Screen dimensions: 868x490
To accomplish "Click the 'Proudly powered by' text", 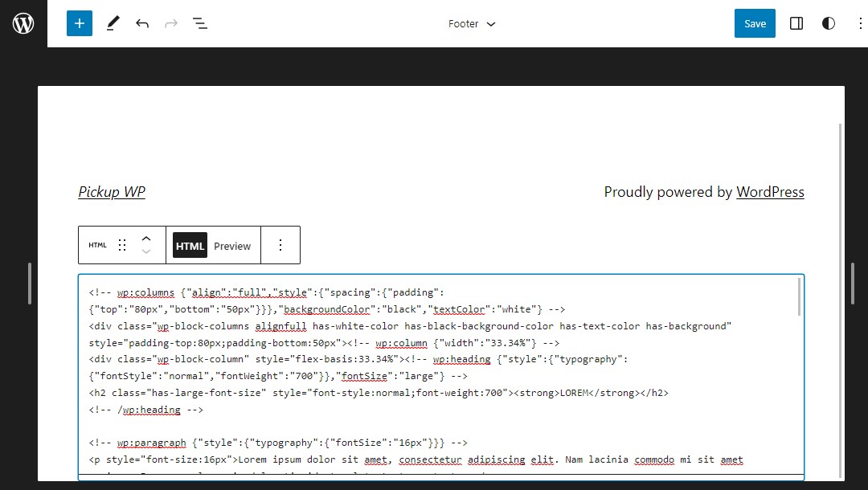I will [668, 192].
